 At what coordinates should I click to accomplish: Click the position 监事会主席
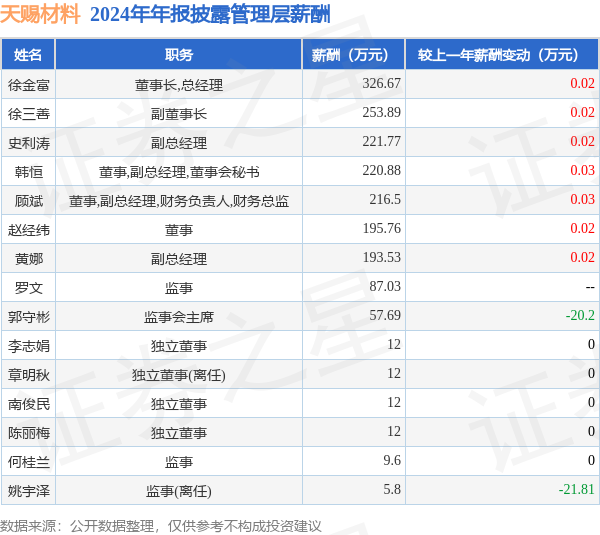click(179, 317)
